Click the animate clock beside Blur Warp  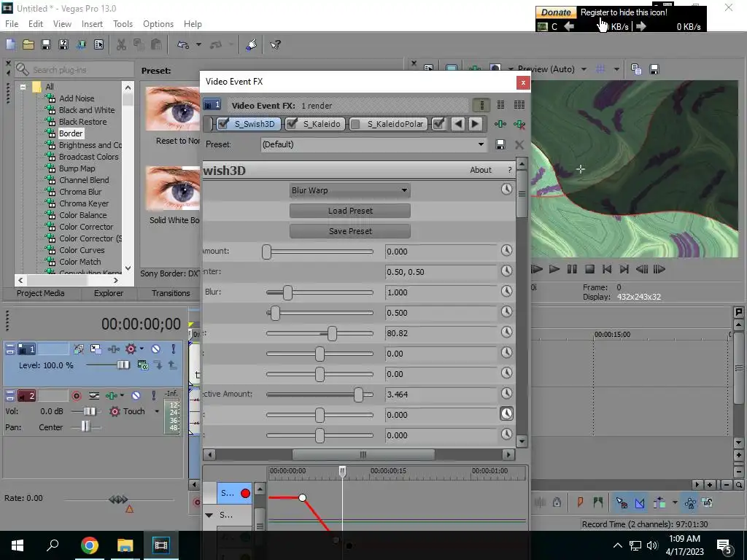click(506, 189)
